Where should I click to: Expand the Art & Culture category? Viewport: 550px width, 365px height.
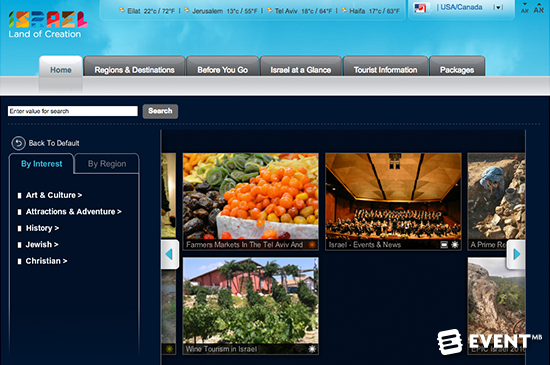(54, 195)
